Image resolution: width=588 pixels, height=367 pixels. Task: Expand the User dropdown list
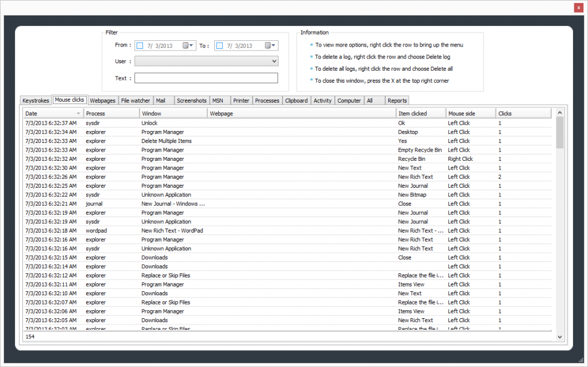(274, 61)
